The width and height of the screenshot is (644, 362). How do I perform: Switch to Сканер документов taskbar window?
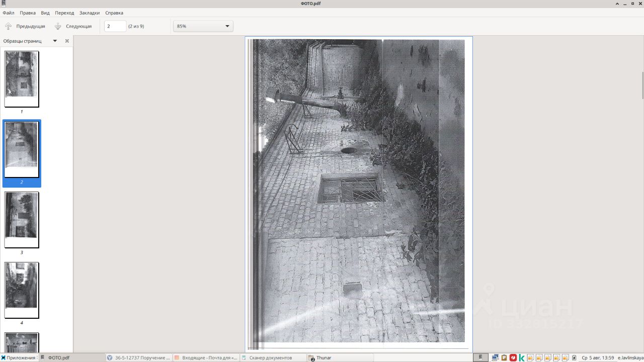point(273,357)
